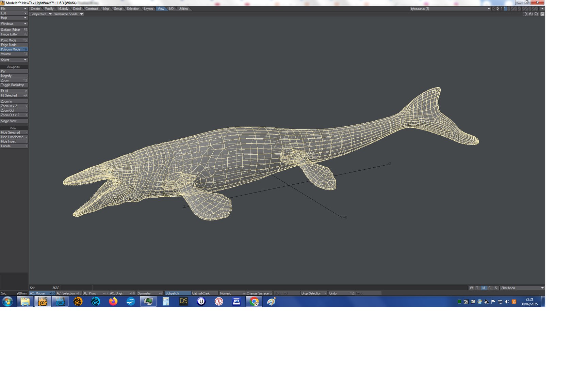Open the Surface Editor
588x368 pixels.
[14, 30]
